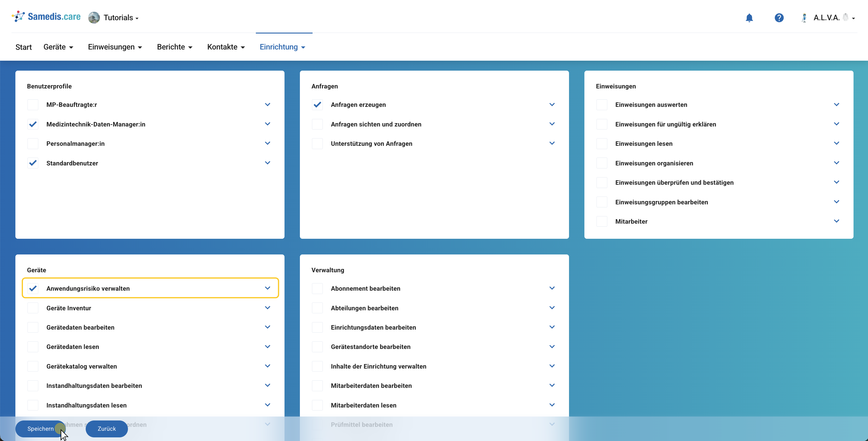Screen dimensions: 868x441
Task: Click the notification bell icon
Action: 749,18
